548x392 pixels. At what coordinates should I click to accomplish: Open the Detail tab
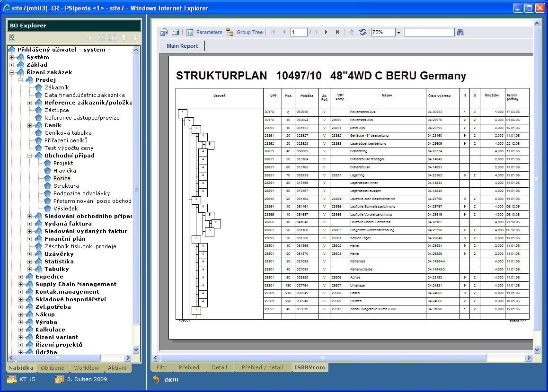click(x=219, y=367)
